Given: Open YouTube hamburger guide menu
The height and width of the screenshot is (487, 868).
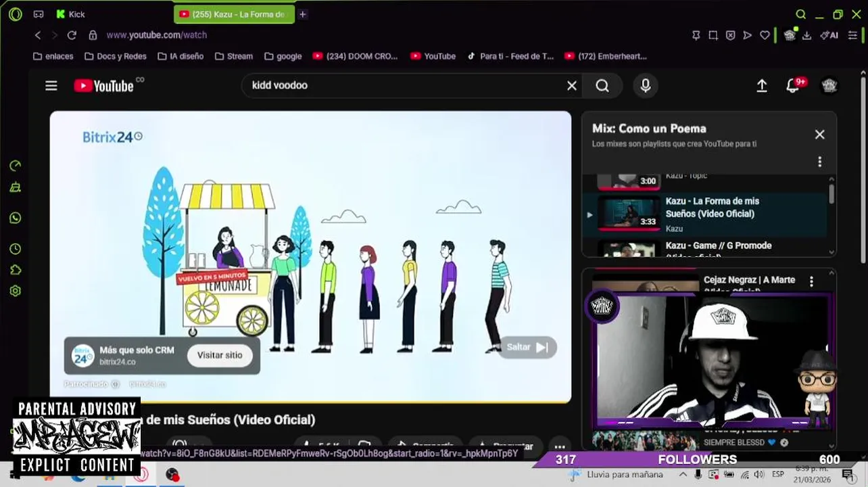Looking at the screenshot, I should (51, 86).
